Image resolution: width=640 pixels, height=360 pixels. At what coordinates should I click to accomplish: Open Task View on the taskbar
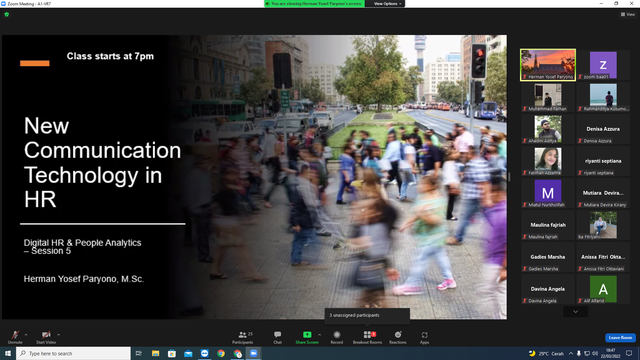pyautogui.click(x=139, y=353)
